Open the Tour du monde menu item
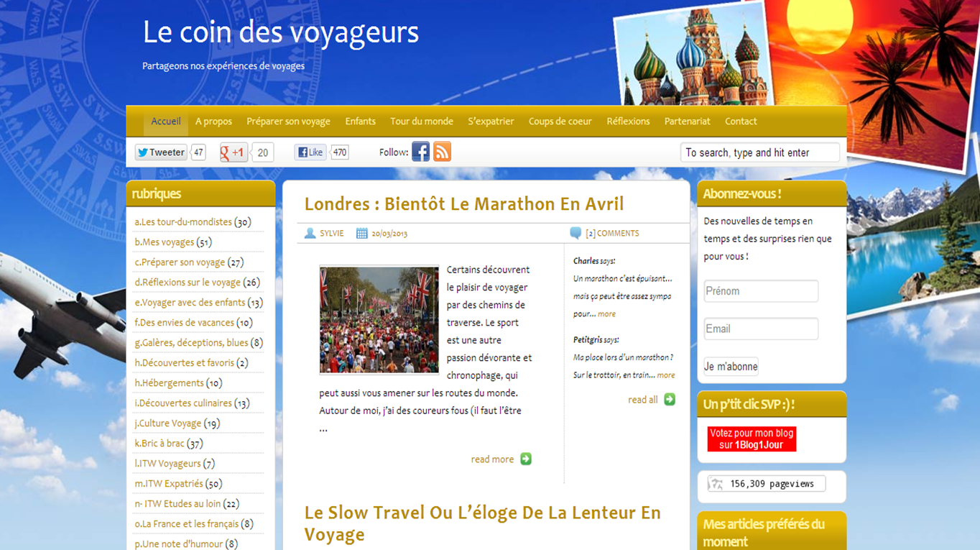This screenshot has height=550, width=980. pyautogui.click(x=422, y=122)
